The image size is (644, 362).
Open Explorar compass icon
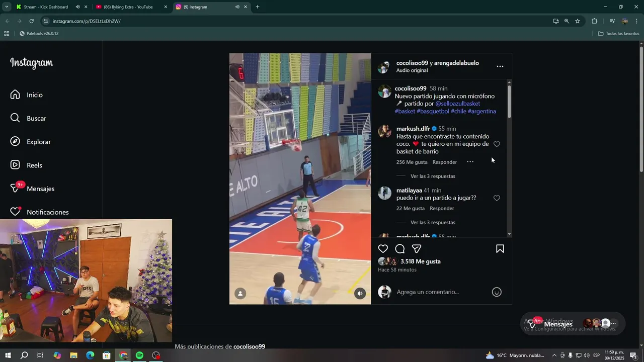(x=15, y=142)
